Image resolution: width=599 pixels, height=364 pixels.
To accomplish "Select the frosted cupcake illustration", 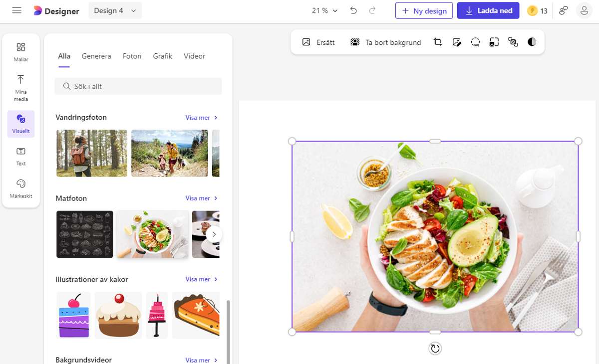I will tap(118, 316).
